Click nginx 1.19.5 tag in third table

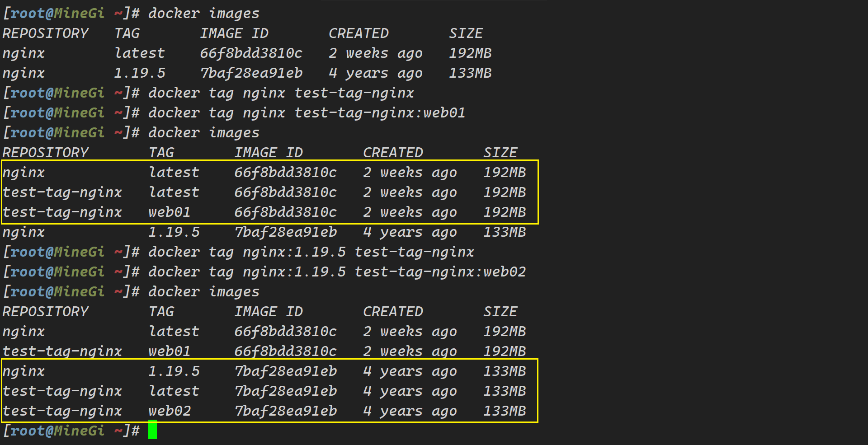[x=174, y=371]
